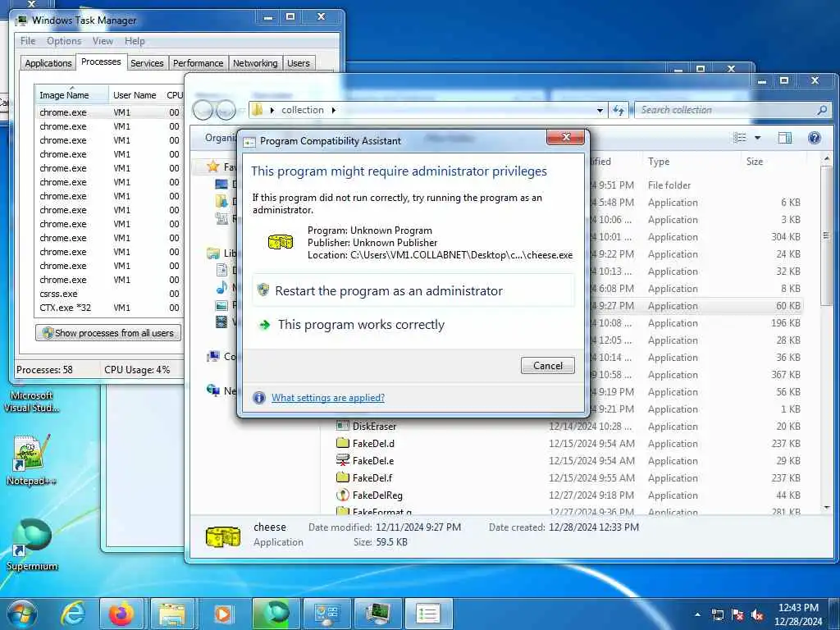Click shield icon next to Restart option

coord(263,290)
